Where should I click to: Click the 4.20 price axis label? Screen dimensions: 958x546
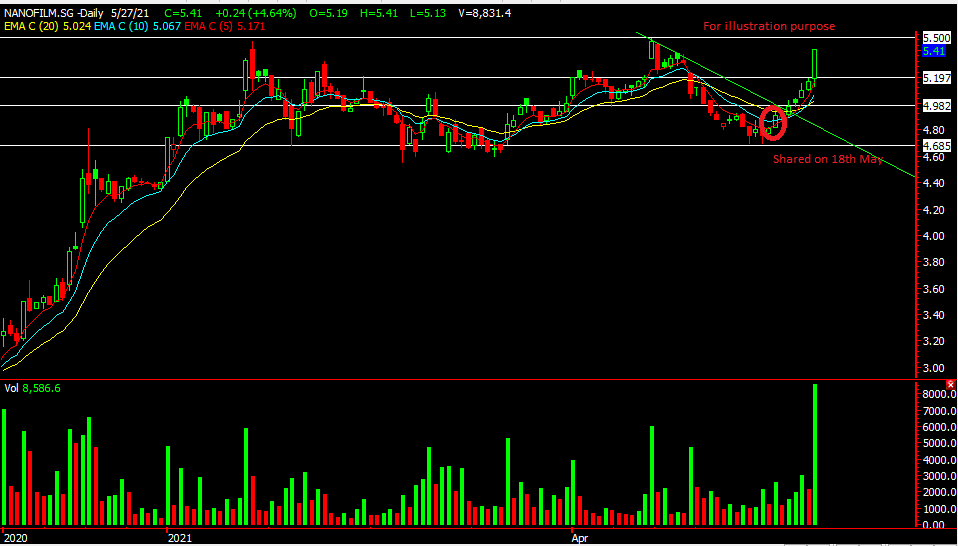click(x=935, y=209)
